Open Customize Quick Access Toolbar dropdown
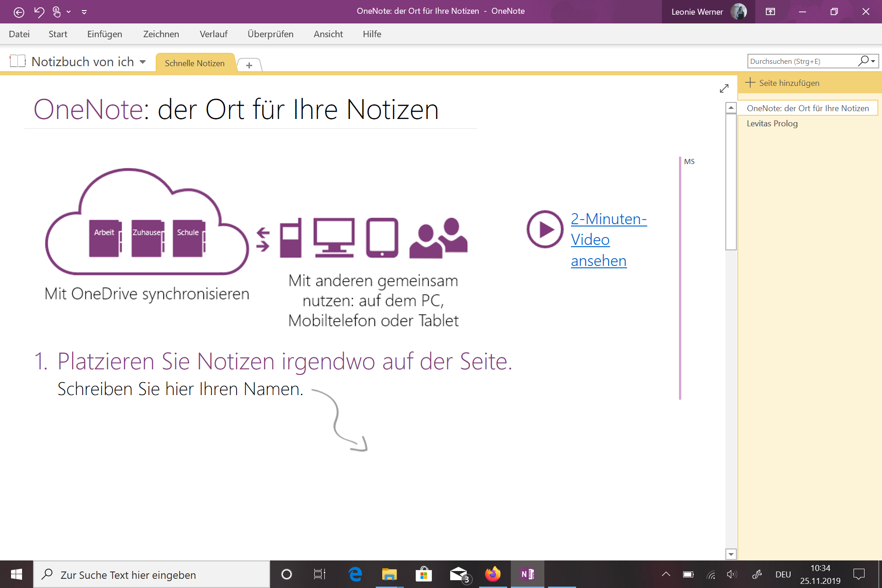Screen dimensions: 882x588 84,12
